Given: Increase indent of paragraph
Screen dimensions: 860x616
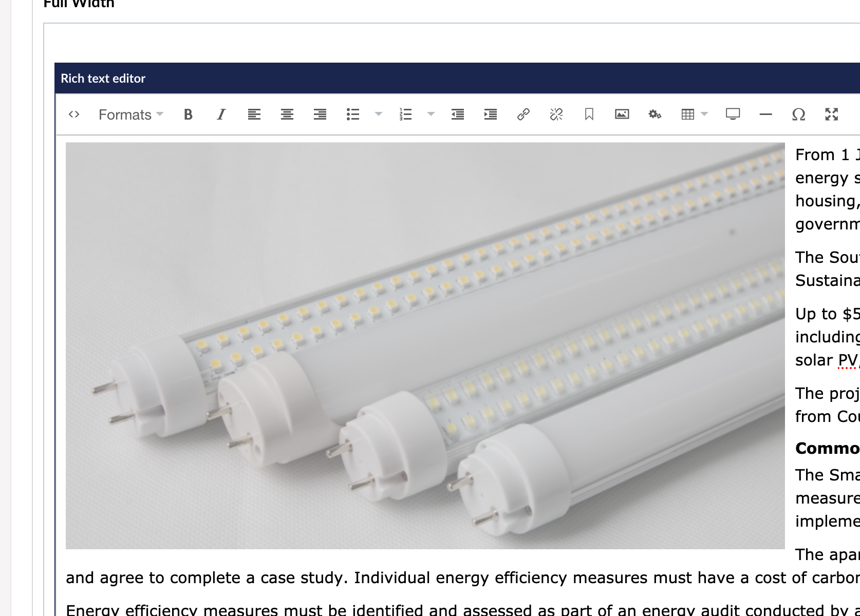Looking at the screenshot, I should point(490,114).
